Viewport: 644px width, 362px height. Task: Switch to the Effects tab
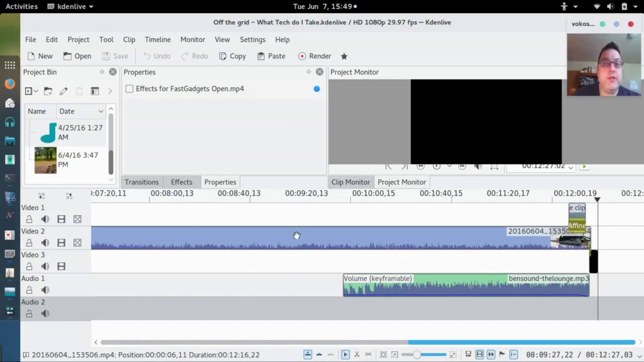click(182, 182)
